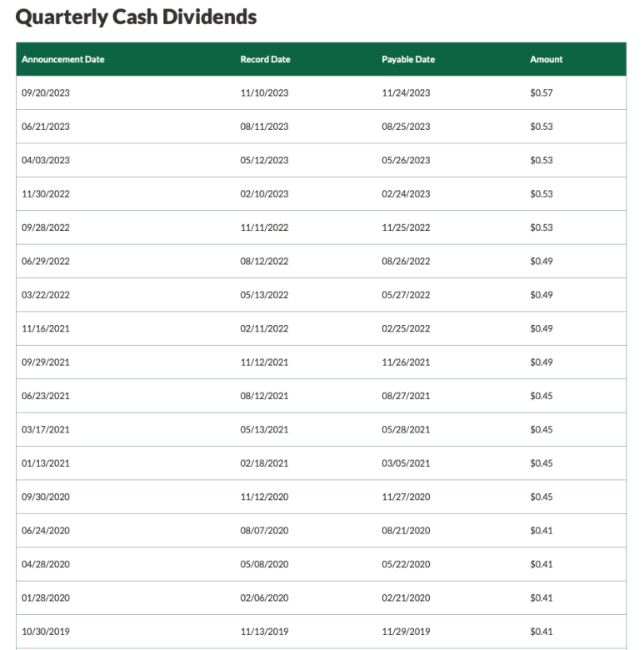The width and height of the screenshot is (644, 650).
Task: Select payable date 11/26/2021
Action: pos(406,362)
